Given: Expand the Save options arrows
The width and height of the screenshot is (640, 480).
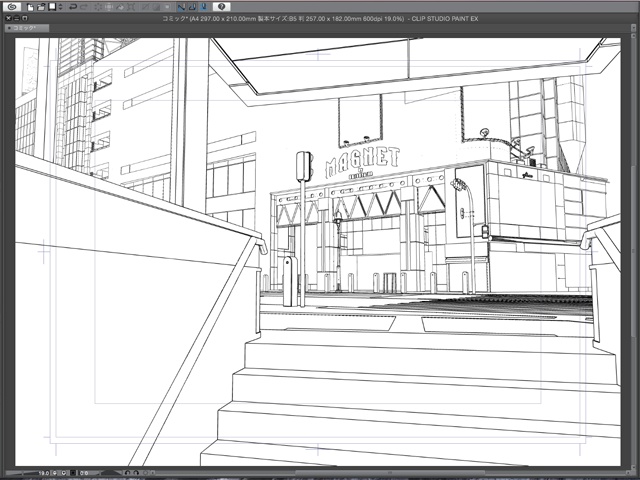Looking at the screenshot, I should click(61, 7).
